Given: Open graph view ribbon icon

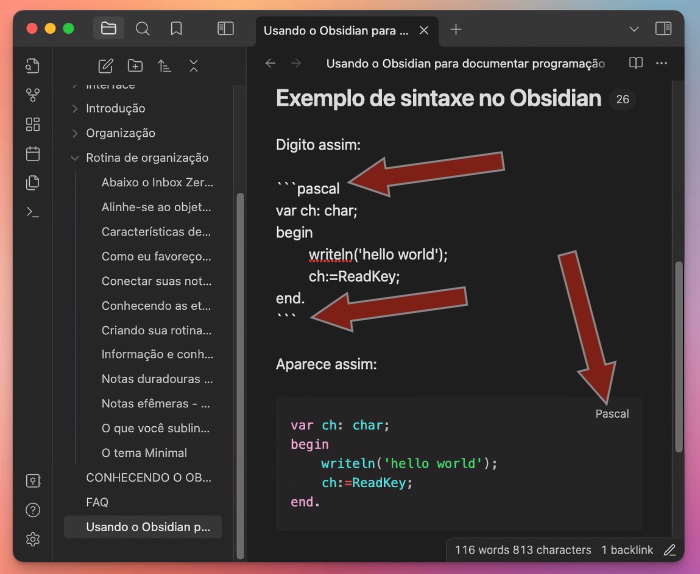Looking at the screenshot, I should (x=33, y=95).
